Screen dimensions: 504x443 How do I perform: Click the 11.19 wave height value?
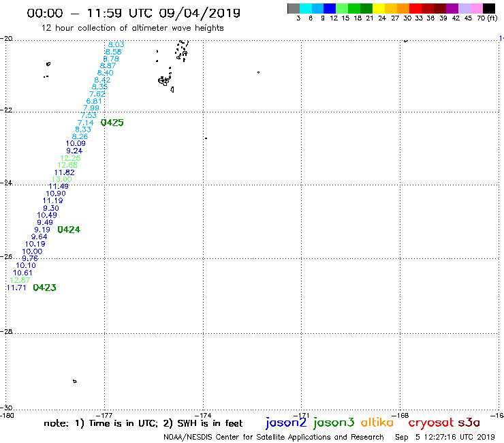(x=53, y=201)
